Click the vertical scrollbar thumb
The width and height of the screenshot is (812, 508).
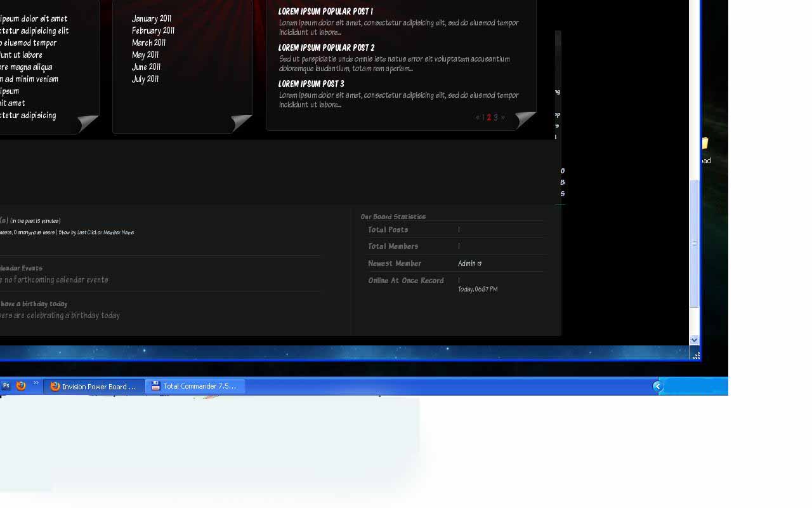pyautogui.click(x=694, y=243)
